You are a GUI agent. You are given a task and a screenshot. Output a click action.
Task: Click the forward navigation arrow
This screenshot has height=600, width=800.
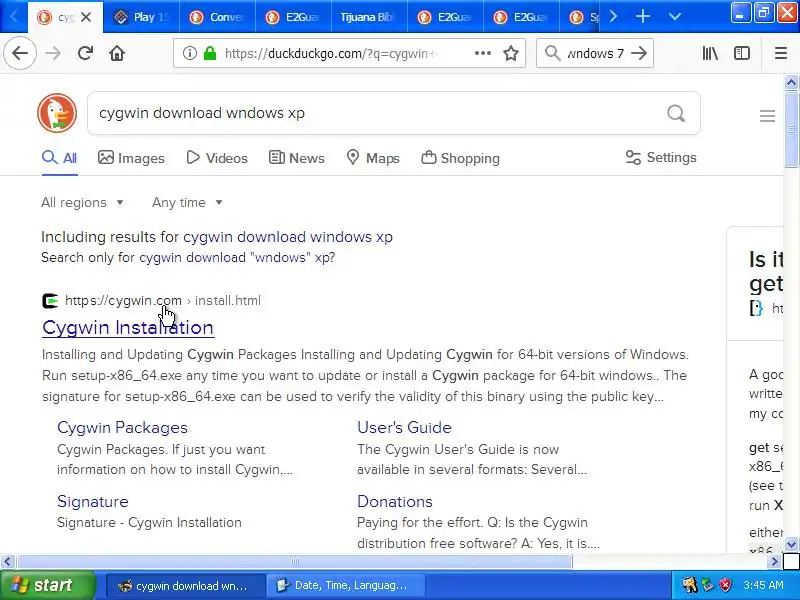click(x=53, y=53)
